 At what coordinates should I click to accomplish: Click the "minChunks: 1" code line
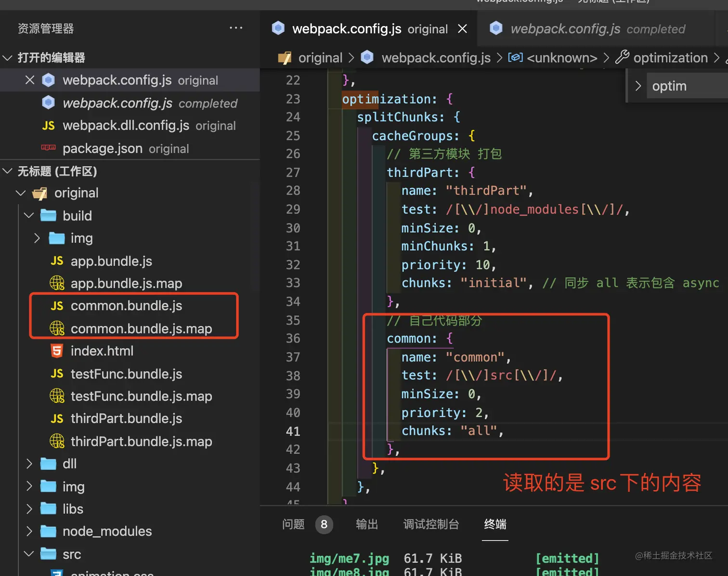point(449,246)
